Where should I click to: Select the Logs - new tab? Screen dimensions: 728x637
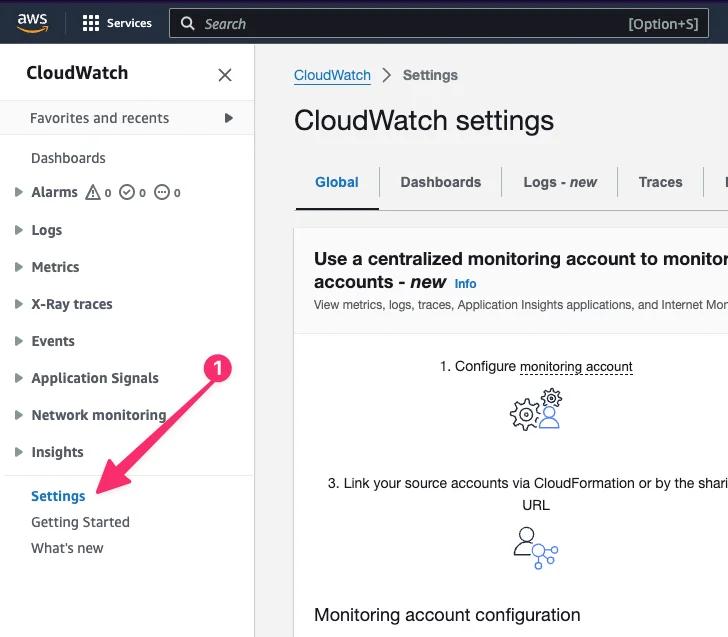(x=560, y=182)
